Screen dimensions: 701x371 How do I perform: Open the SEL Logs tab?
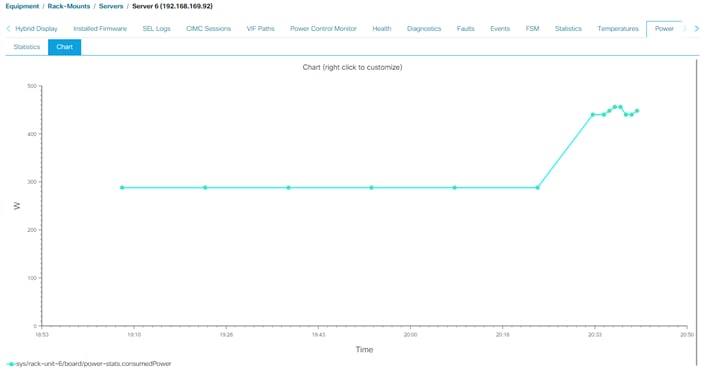[x=156, y=29]
